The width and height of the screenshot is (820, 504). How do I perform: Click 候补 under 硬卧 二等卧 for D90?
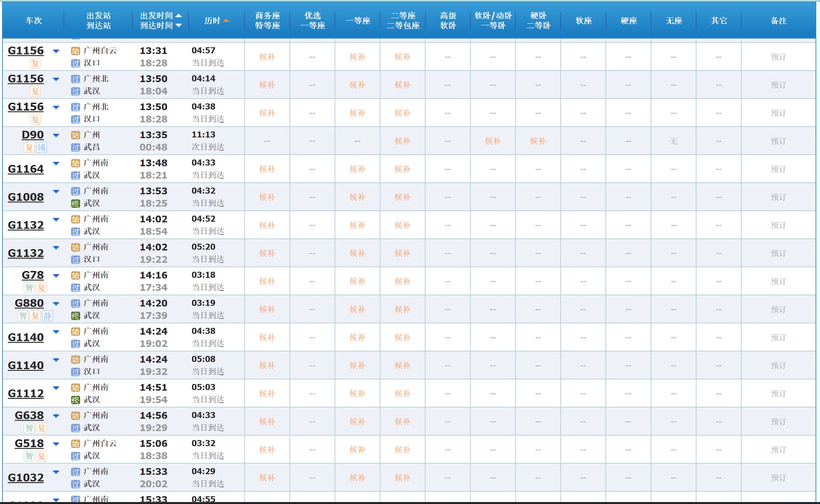pos(538,141)
